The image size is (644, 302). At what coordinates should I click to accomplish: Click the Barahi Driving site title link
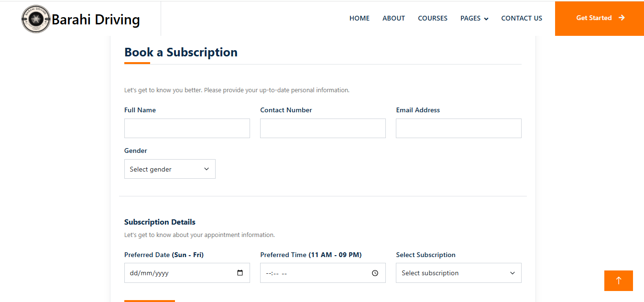pos(96,19)
